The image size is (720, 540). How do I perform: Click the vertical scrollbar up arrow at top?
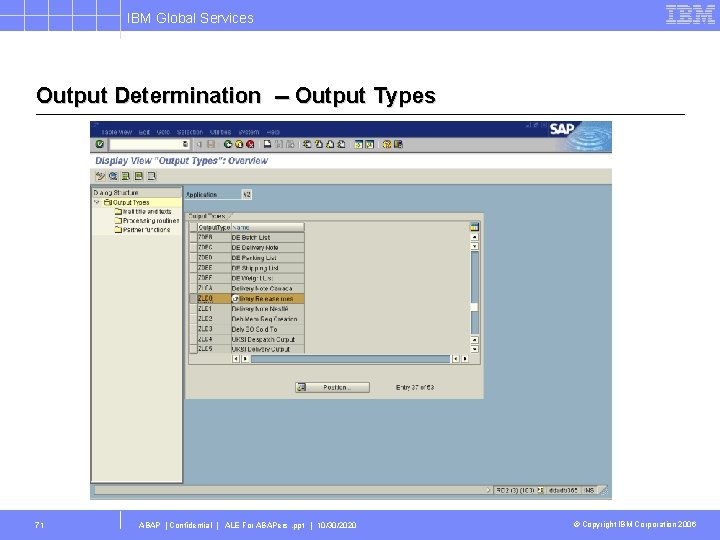click(474, 236)
